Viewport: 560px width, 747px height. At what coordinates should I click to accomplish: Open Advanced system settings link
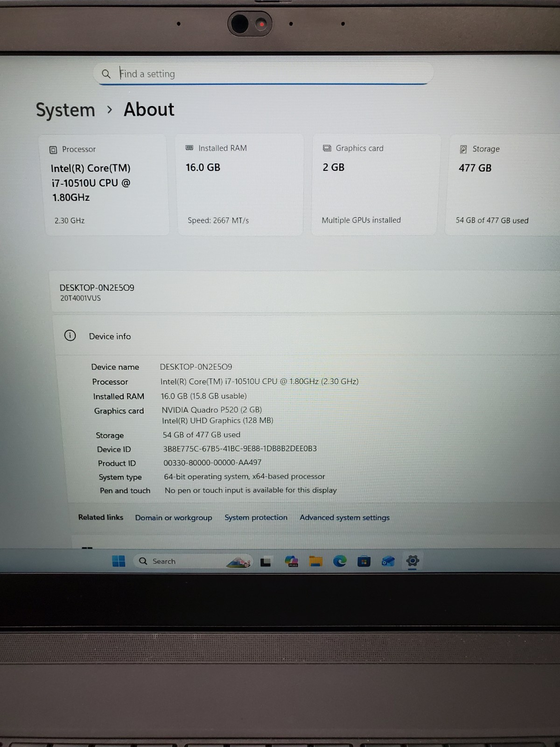344,517
